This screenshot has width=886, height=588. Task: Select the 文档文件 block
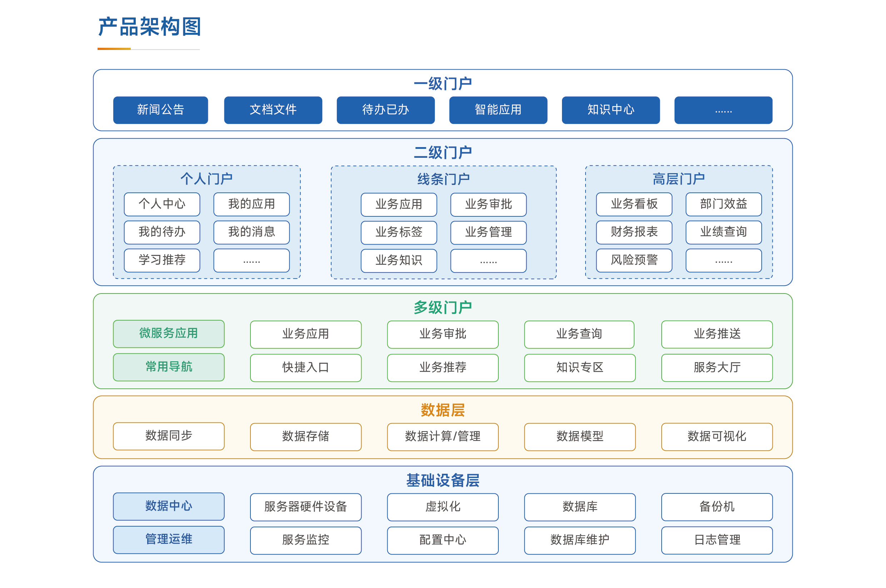[x=273, y=110]
